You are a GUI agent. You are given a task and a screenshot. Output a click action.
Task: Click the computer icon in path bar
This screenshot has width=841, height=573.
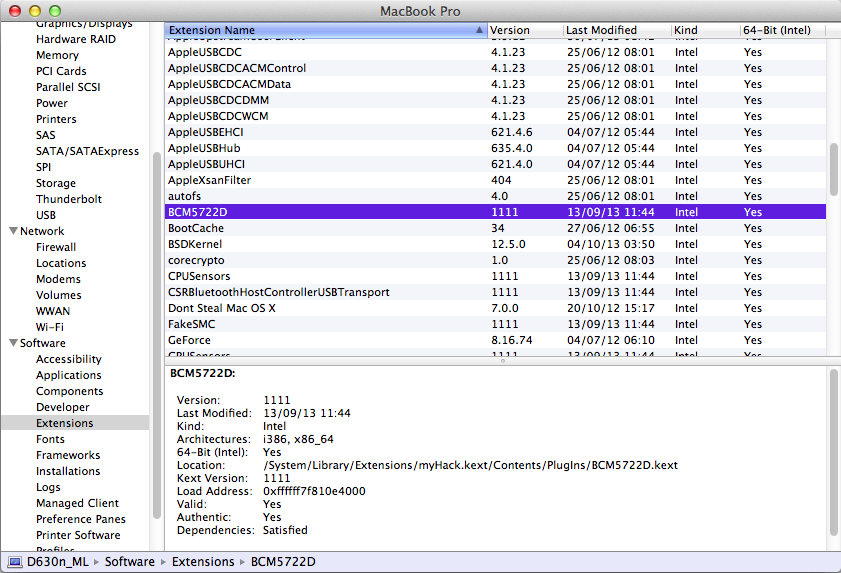(15, 562)
